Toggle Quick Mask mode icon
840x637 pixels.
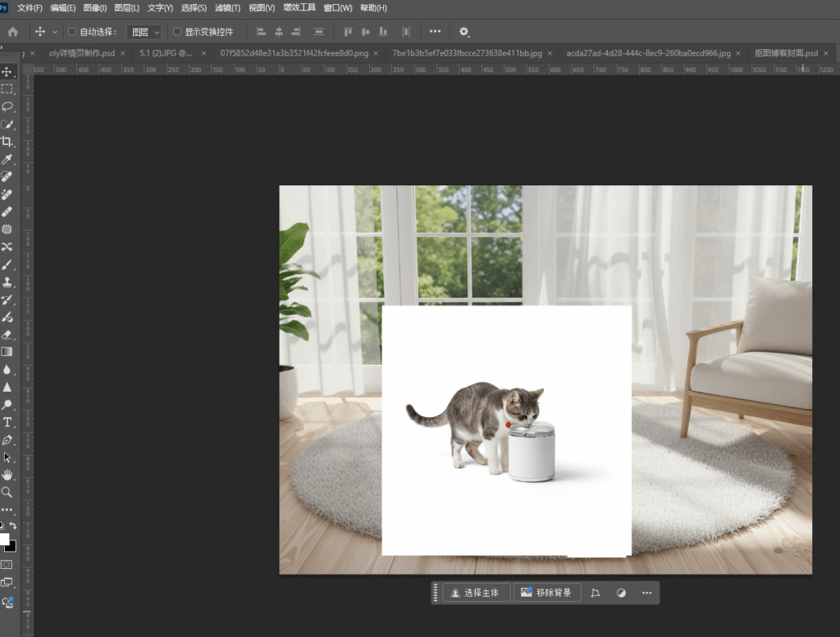(7, 565)
